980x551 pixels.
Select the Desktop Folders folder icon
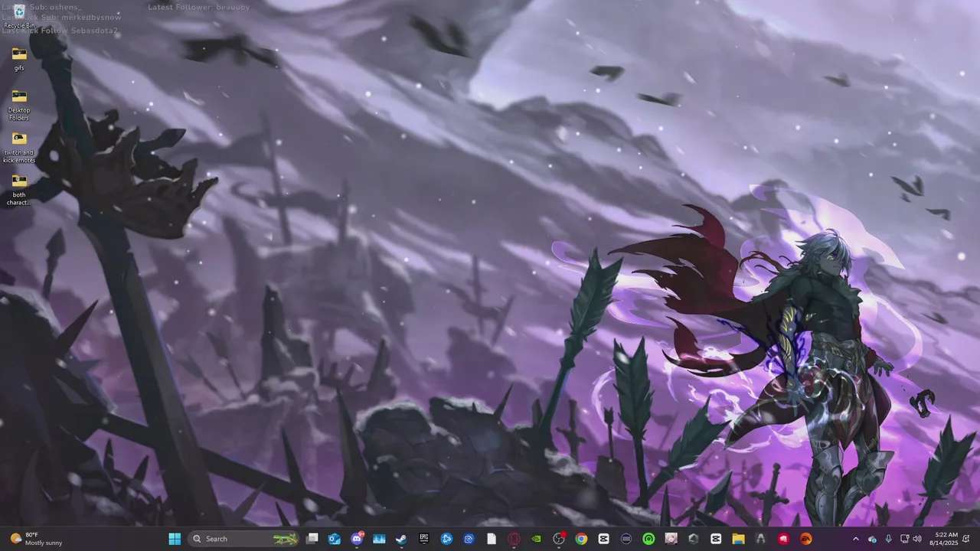pyautogui.click(x=19, y=105)
